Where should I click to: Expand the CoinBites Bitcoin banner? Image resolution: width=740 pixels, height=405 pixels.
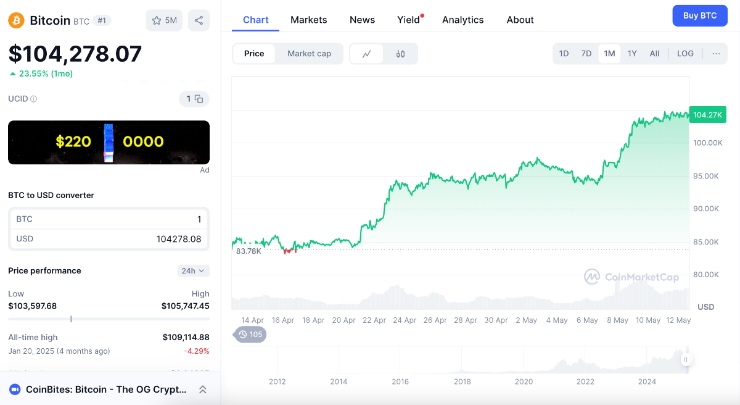pyautogui.click(x=203, y=390)
